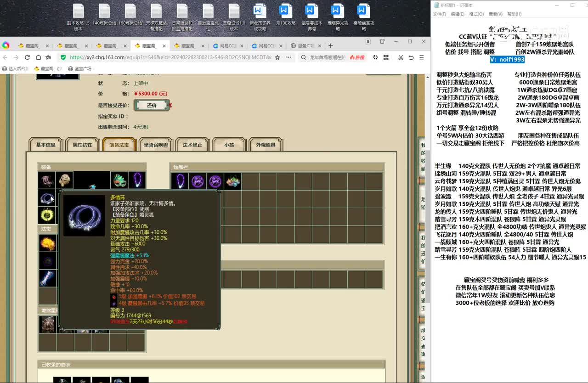
Task: Click the undo arrow icon in browser toolbar
Action: (x=411, y=57)
